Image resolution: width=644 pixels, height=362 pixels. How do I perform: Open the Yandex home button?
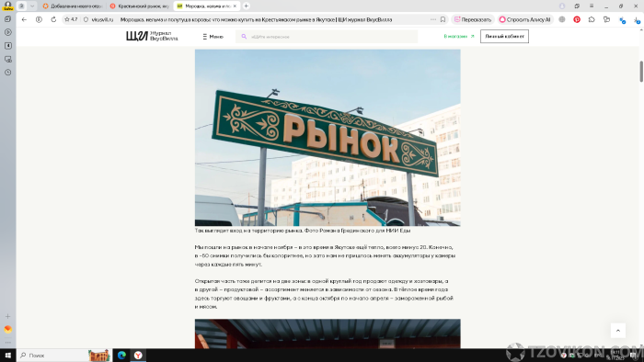[x=39, y=19]
